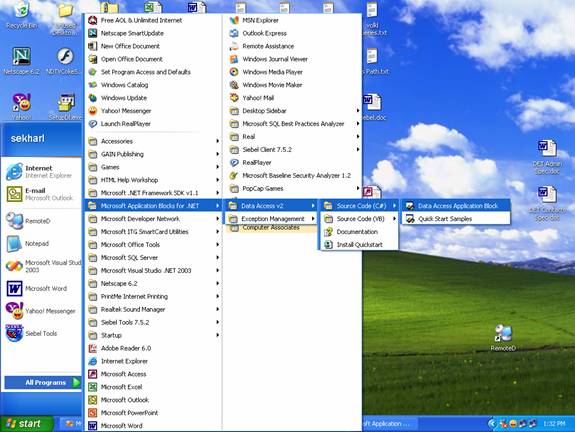
Task: Launch Microsoft Access
Action: pos(153,374)
